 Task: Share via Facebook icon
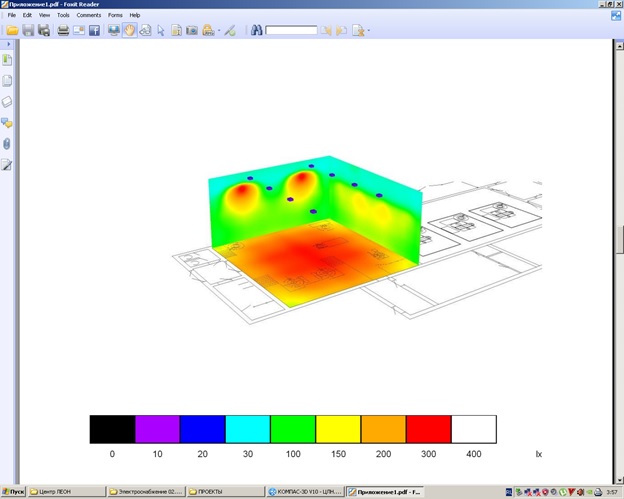point(94,30)
